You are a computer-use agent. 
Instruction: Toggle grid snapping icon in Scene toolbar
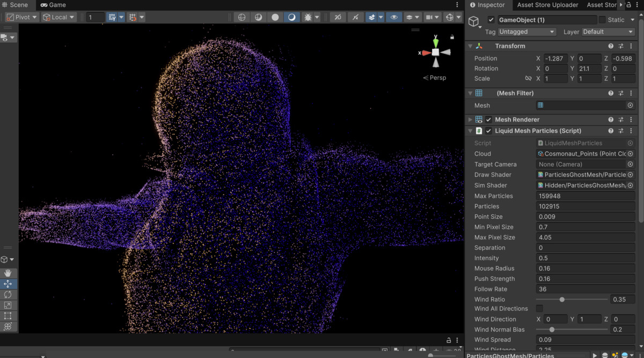(112, 17)
